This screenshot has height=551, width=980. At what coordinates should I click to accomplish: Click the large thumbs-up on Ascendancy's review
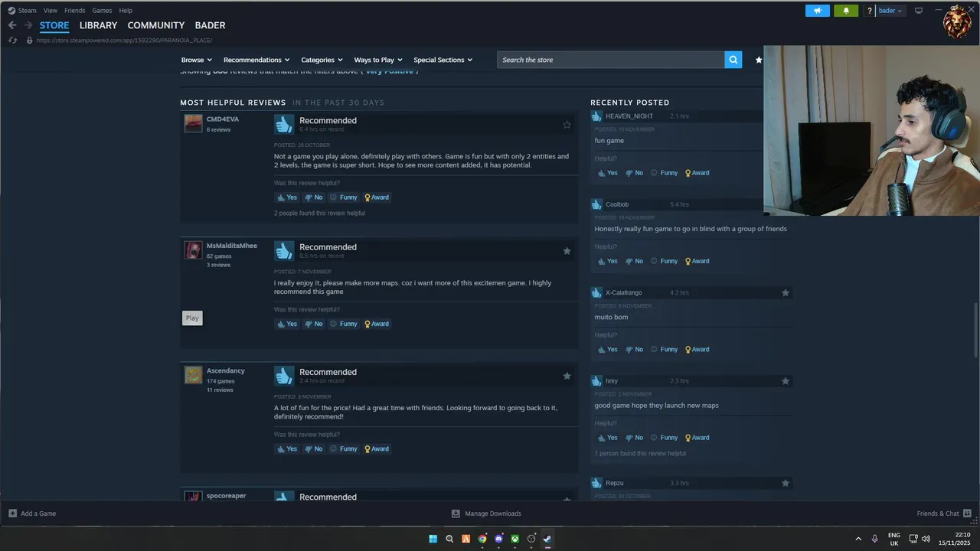point(284,376)
